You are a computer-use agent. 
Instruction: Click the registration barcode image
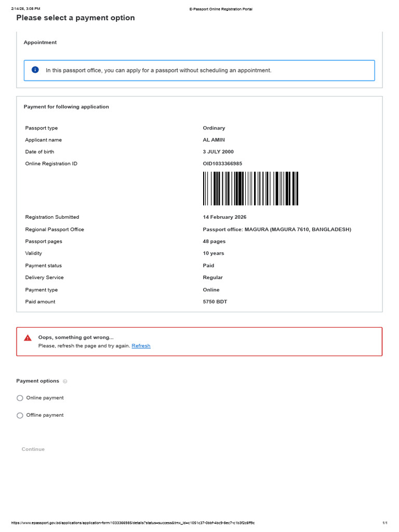click(x=250, y=188)
